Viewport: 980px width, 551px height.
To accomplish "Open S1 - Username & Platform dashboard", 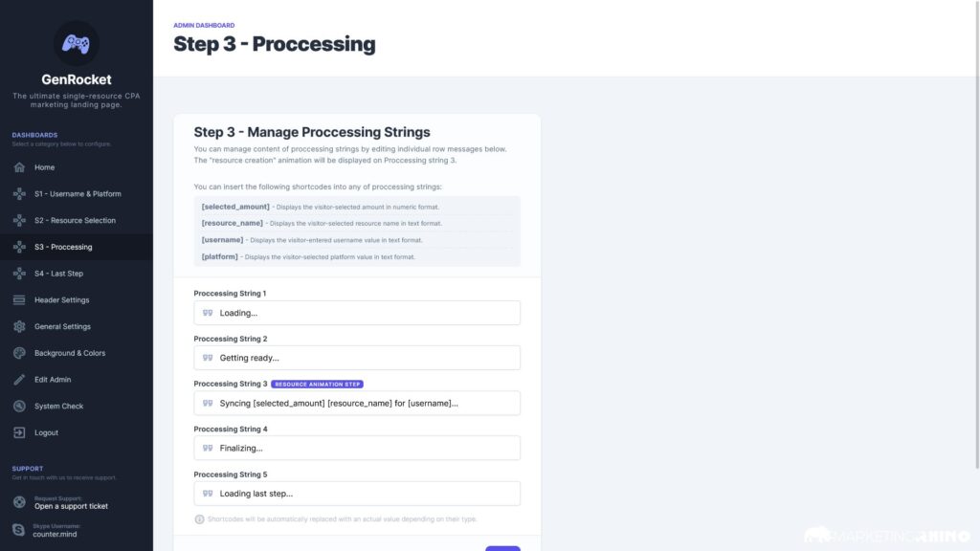I will pos(77,193).
